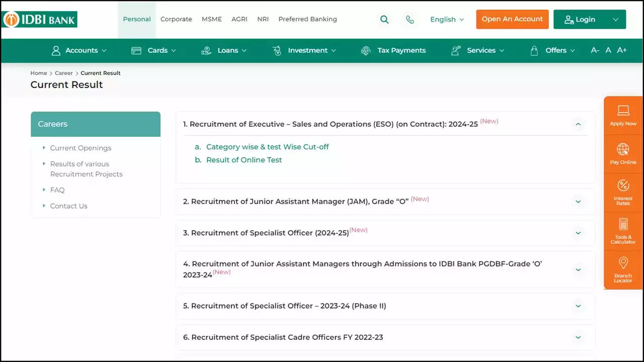Expand the Junior Assistant Manager Grade O section
The image size is (644, 362).
pos(578,202)
